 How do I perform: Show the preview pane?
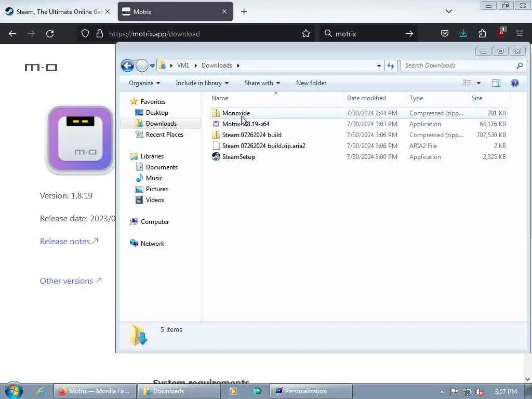tap(496, 83)
